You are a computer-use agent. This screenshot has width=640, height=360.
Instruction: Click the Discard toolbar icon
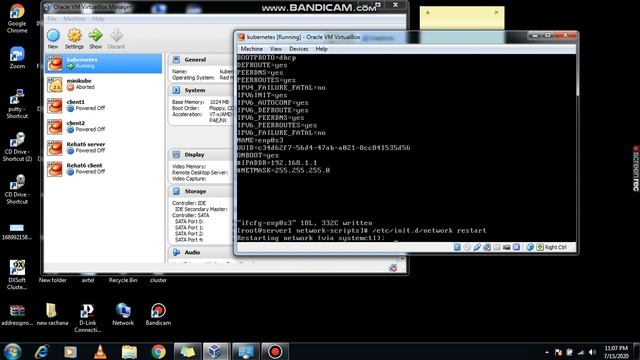click(116, 39)
